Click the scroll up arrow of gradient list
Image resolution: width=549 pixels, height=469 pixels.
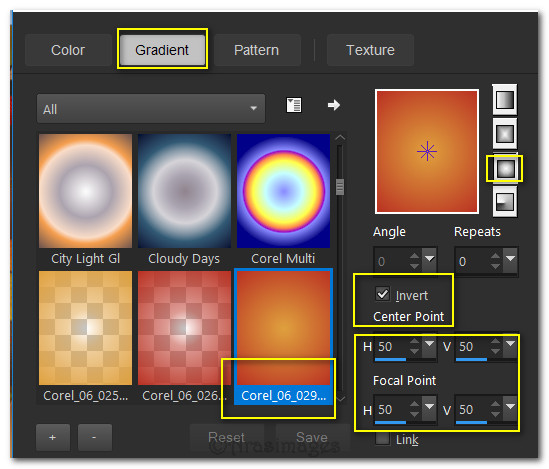pyautogui.click(x=340, y=138)
